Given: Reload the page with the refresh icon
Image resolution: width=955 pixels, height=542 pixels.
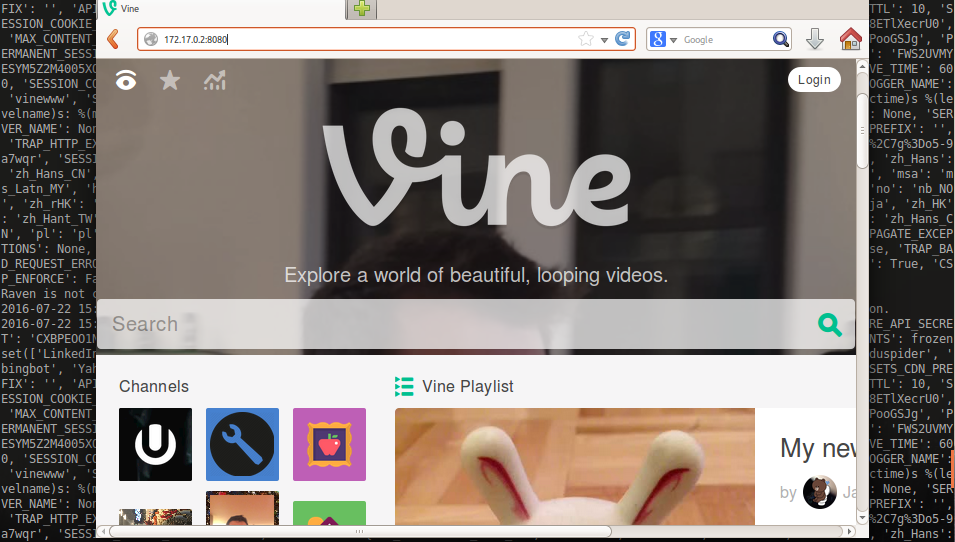Looking at the screenshot, I should tap(623, 39).
